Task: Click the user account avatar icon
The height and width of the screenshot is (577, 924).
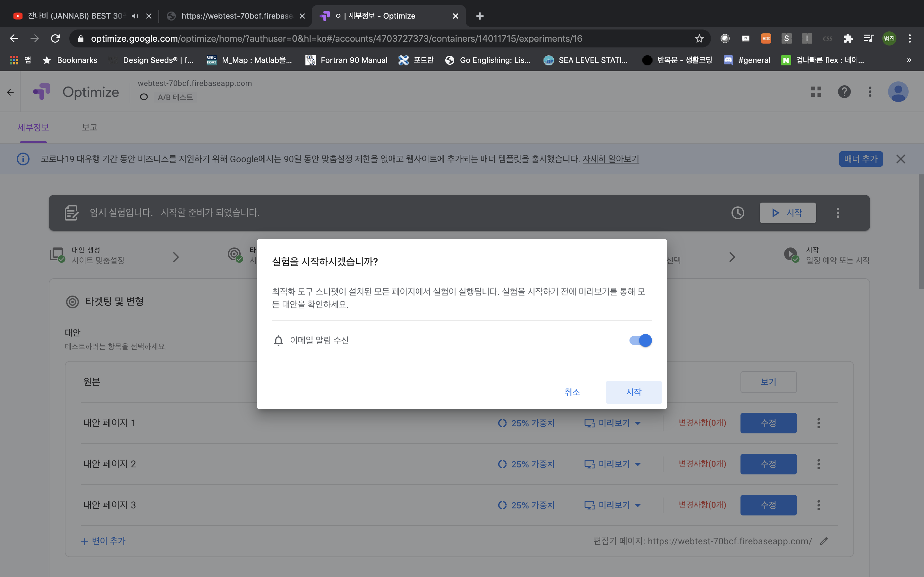Action: 898,92
